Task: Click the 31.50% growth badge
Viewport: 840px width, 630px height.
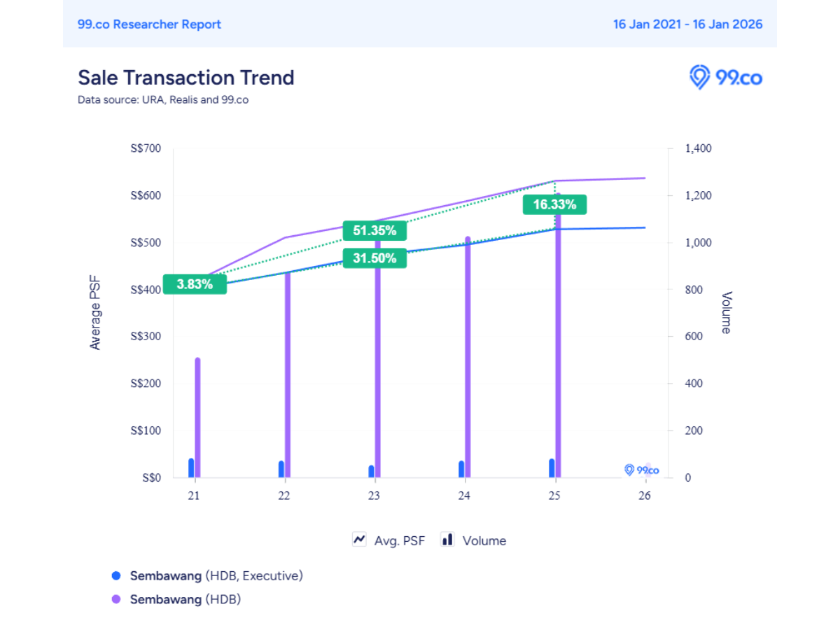Action: coord(374,258)
